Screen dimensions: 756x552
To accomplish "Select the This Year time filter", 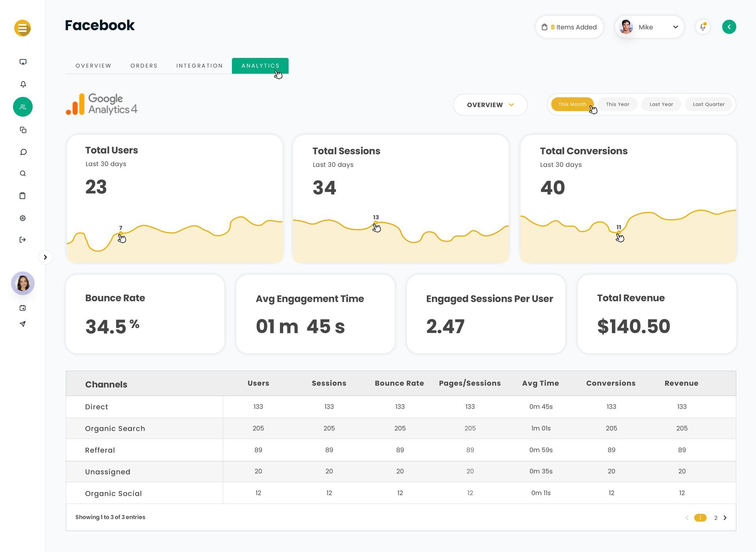I will (617, 104).
